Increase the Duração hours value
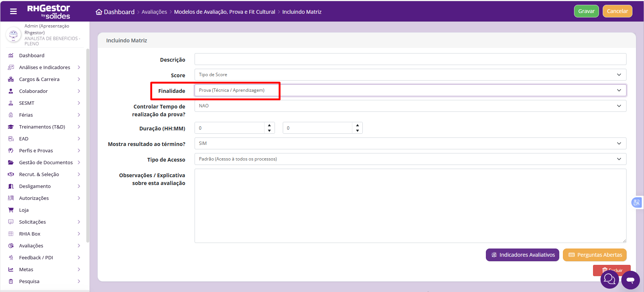Viewport: 644px width, 292px height. point(269,125)
